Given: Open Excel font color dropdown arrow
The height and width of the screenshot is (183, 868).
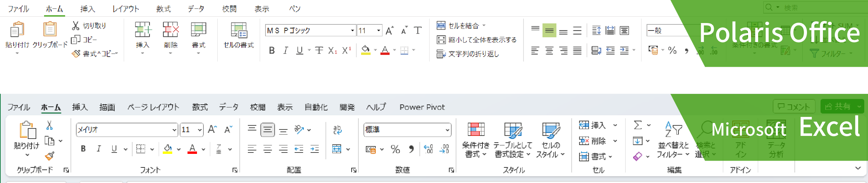Looking at the screenshot, I should coord(203,149).
